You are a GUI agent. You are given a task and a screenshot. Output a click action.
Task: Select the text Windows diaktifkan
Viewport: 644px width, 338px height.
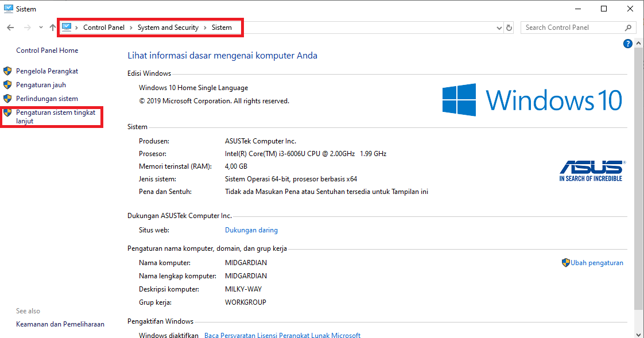coord(168,335)
